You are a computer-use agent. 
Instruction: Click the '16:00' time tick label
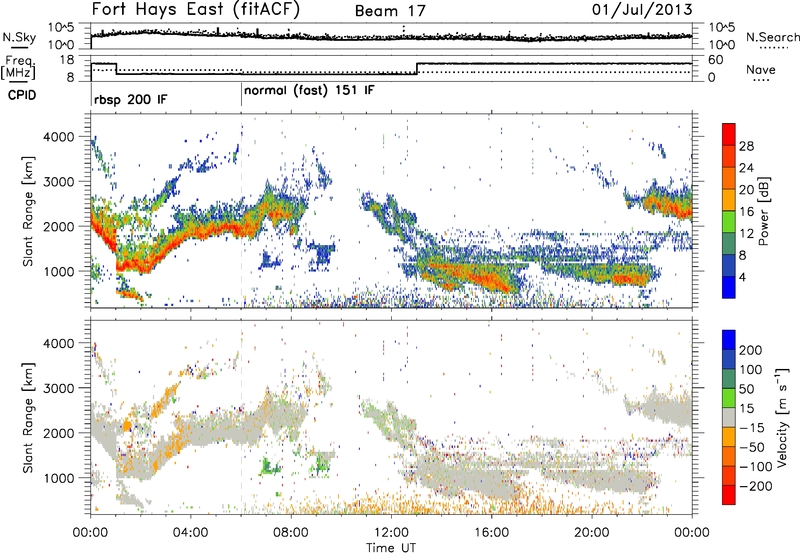click(x=491, y=533)
